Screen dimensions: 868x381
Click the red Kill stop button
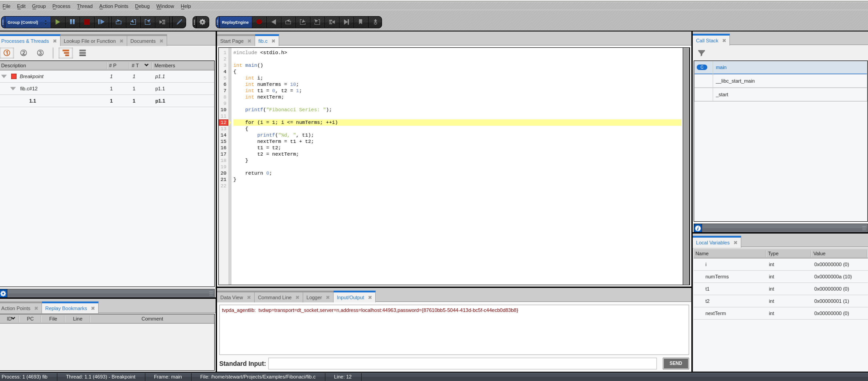pos(87,22)
